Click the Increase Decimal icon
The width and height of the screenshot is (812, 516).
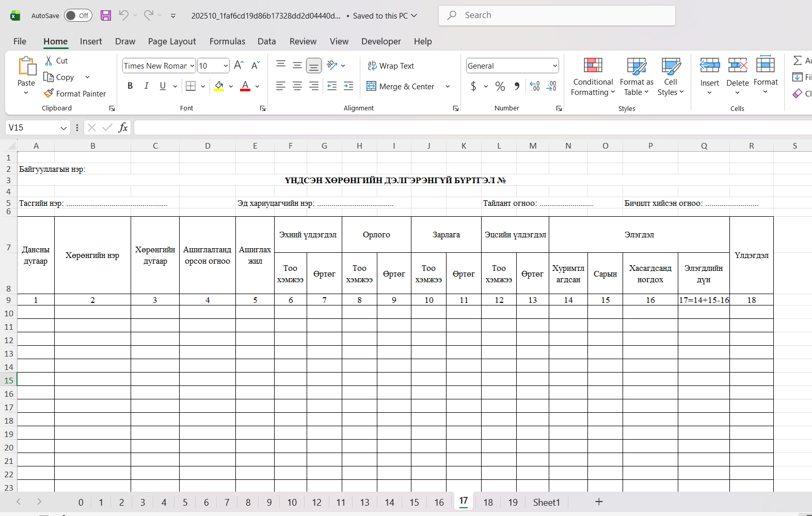(535, 86)
